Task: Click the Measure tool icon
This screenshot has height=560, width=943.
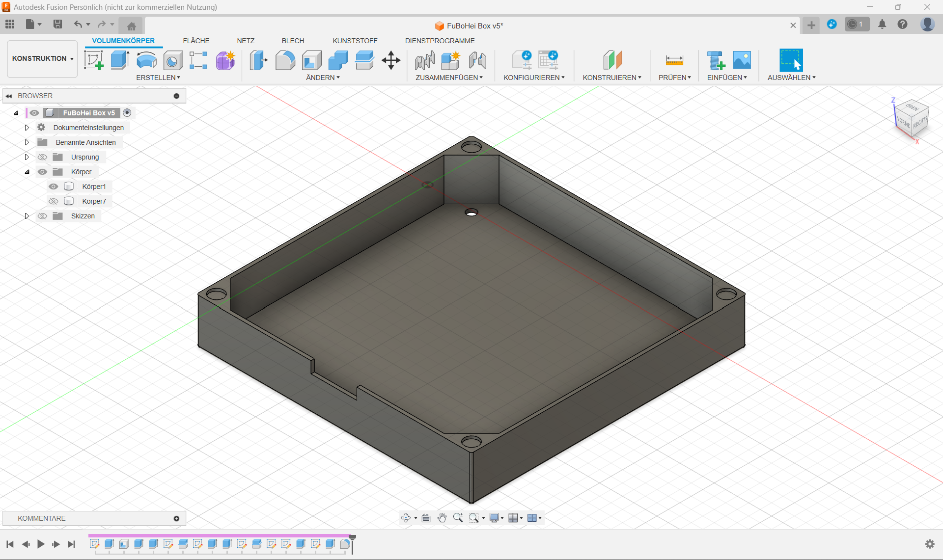Action: coord(674,60)
